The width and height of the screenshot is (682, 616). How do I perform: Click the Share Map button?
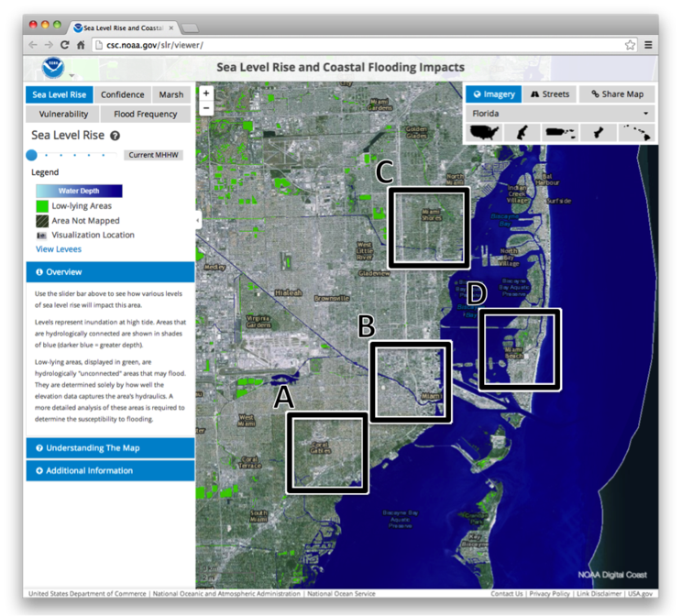click(x=617, y=93)
